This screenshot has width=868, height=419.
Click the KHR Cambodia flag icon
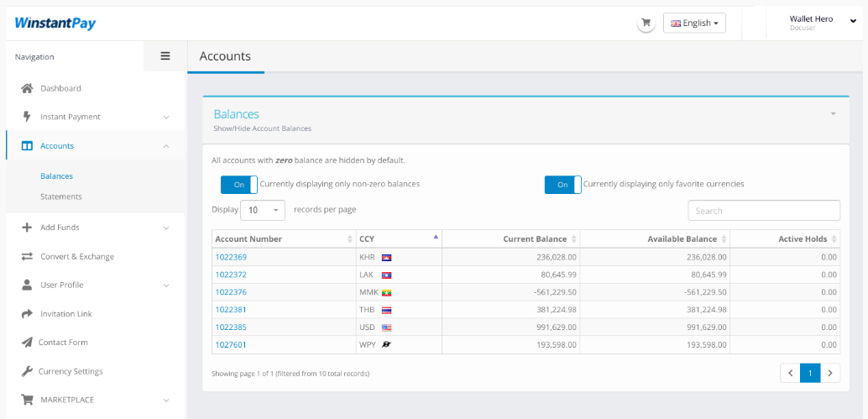click(386, 258)
